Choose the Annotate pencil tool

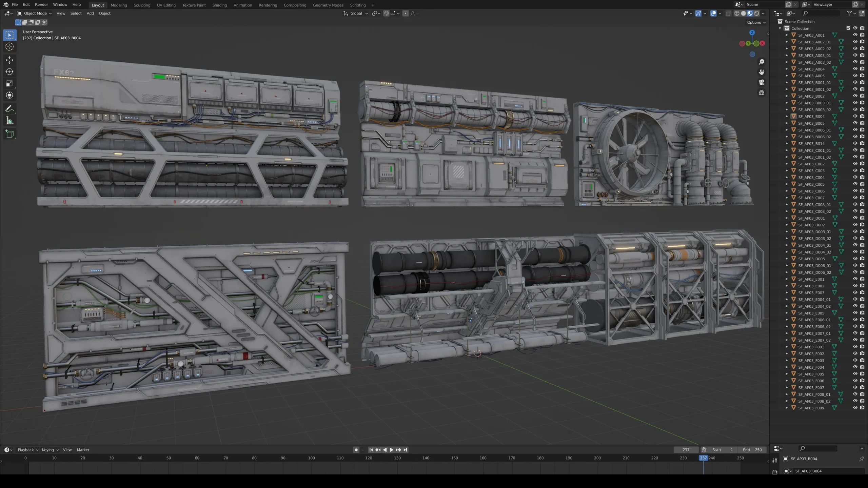[x=9, y=109]
